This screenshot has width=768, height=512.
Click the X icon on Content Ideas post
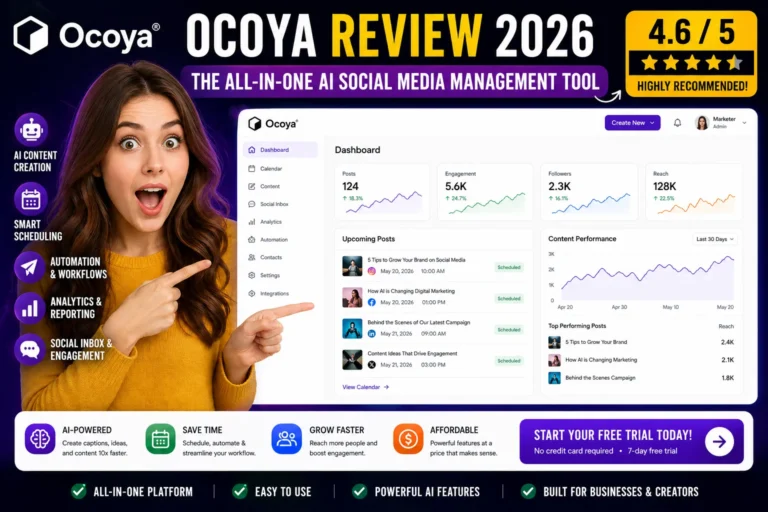click(x=372, y=365)
